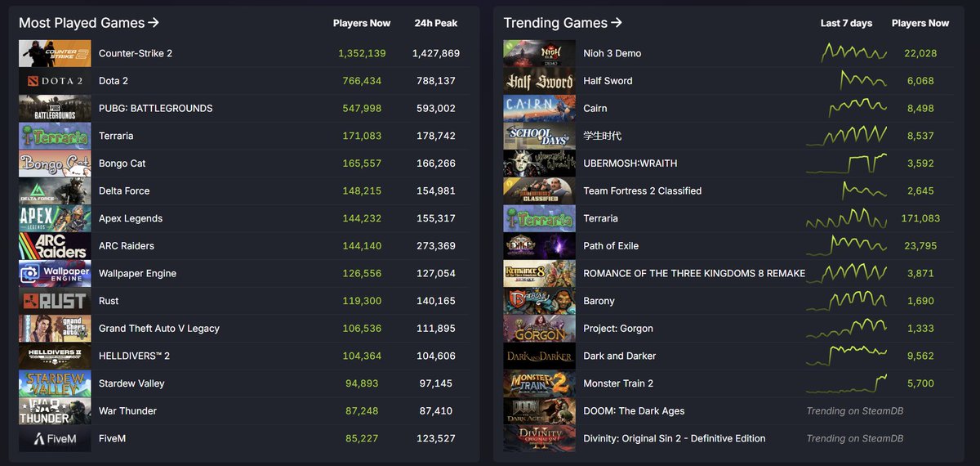The height and width of the screenshot is (466, 980).
Task: Click the War Thunder thumbnail image
Action: tap(55, 411)
